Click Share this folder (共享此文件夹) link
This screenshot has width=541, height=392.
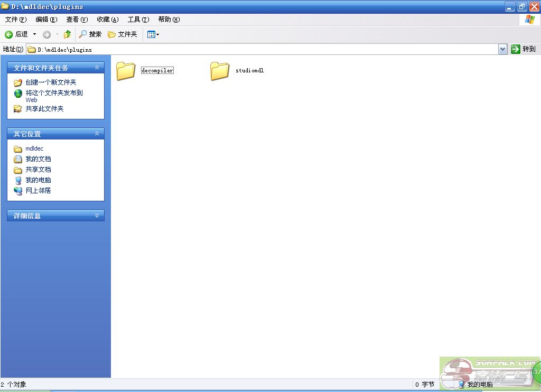pos(44,109)
